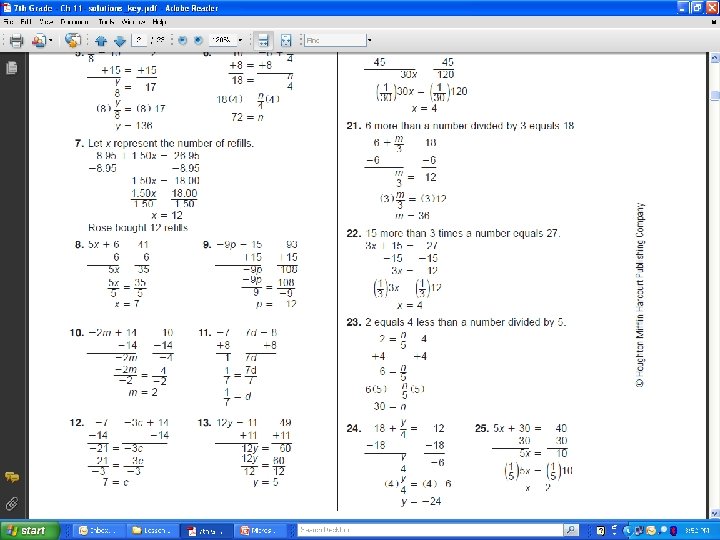720x540 pixels.
Task: Open the Edit menu
Action: [26, 22]
